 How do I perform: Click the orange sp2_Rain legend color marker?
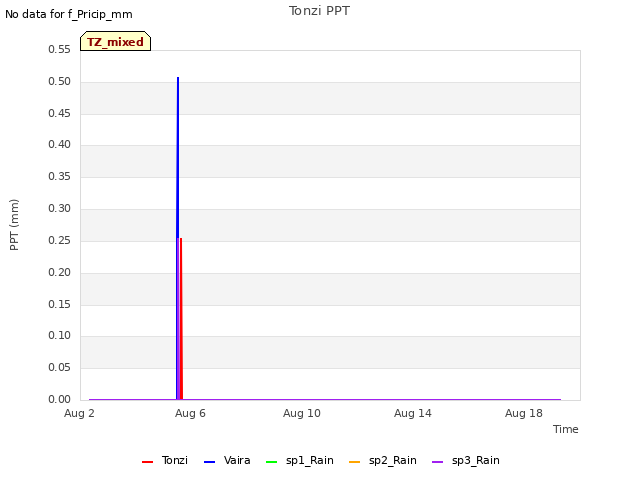[x=355, y=462]
